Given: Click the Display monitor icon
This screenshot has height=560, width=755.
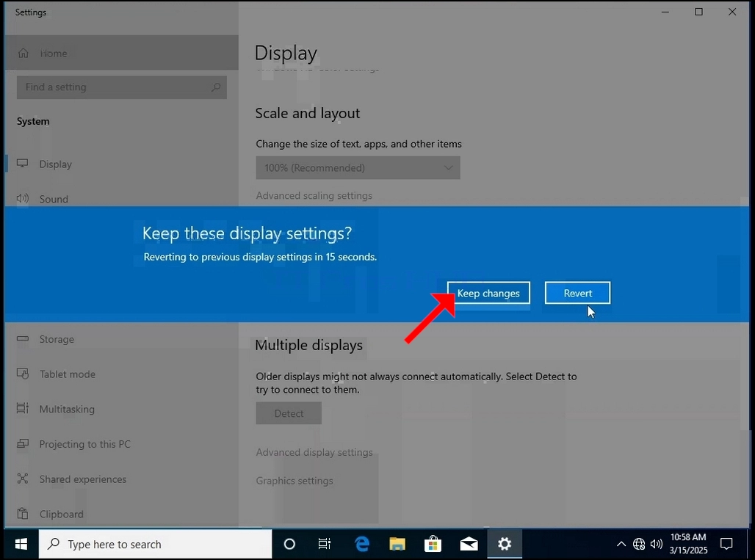Looking at the screenshot, I should point(23,164).
